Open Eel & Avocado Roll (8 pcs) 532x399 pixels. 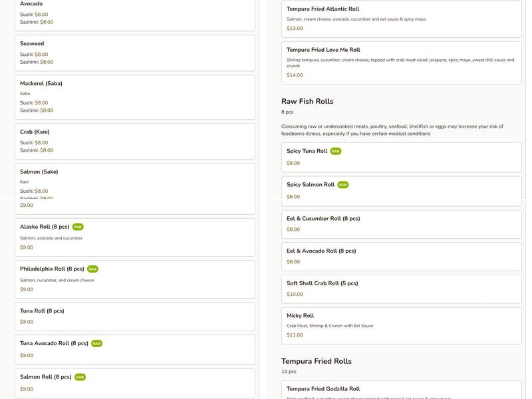[x=401, y=256]
